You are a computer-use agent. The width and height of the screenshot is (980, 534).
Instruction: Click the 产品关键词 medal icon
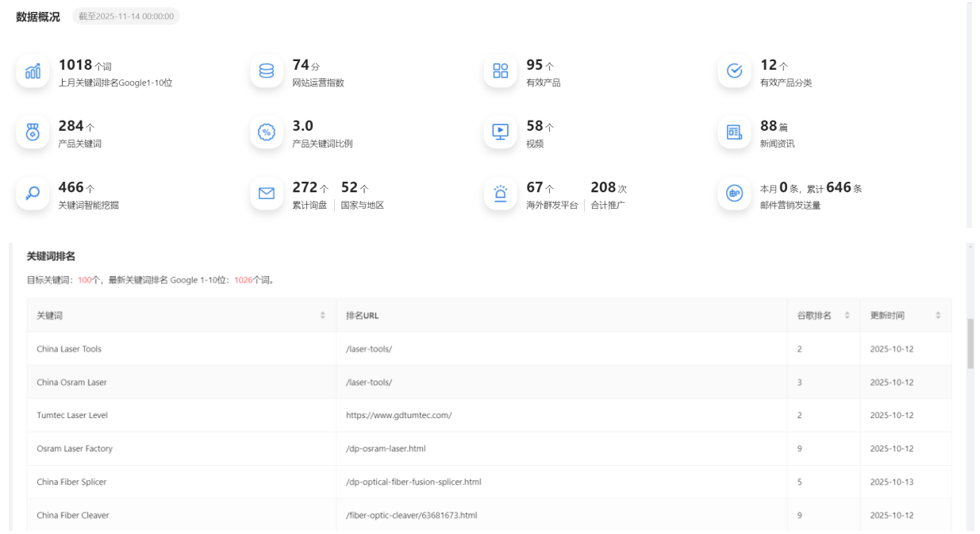point(33,133)
